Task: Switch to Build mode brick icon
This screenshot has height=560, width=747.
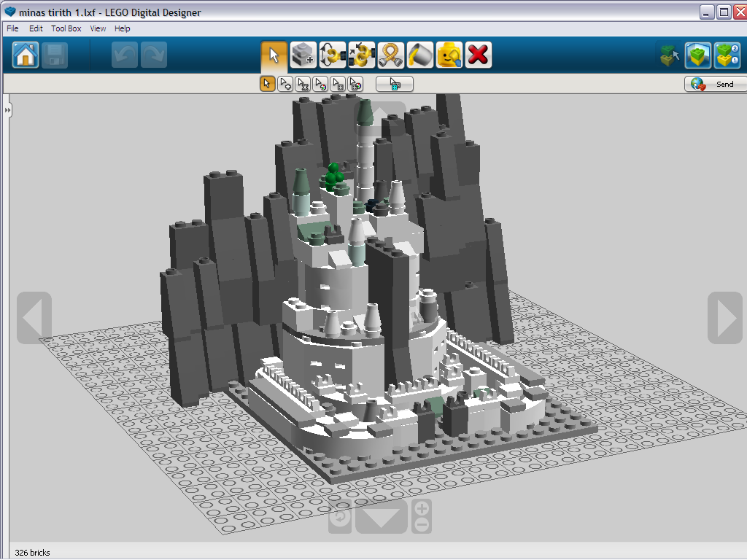Action: tap(670, 55)
